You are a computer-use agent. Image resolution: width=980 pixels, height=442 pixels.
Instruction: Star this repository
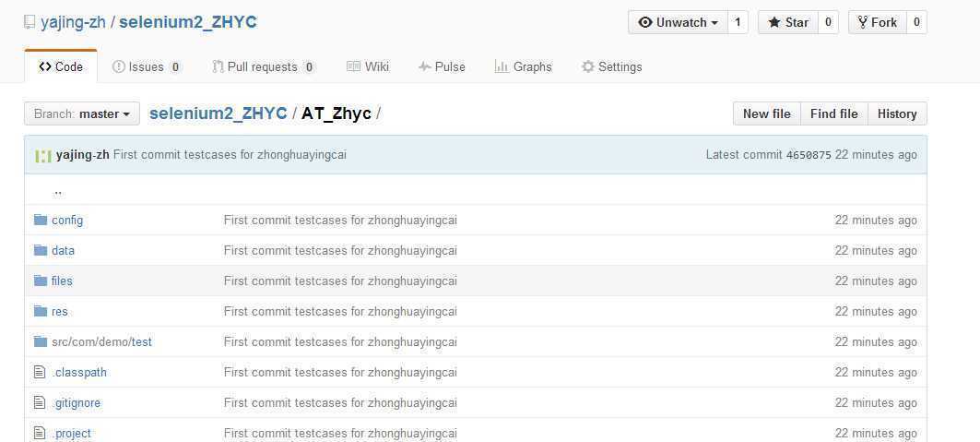point(788,22)
